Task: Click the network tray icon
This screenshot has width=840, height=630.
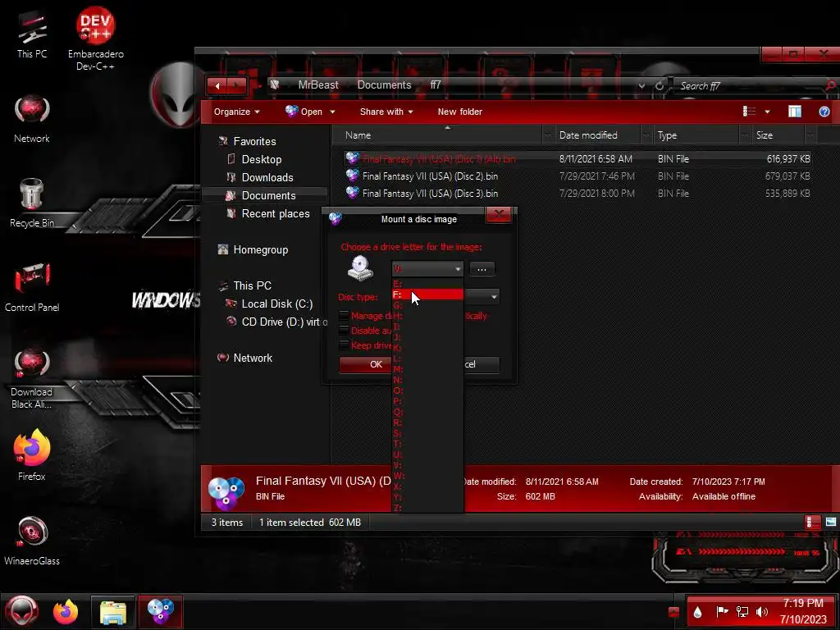Action: point(742,611)
